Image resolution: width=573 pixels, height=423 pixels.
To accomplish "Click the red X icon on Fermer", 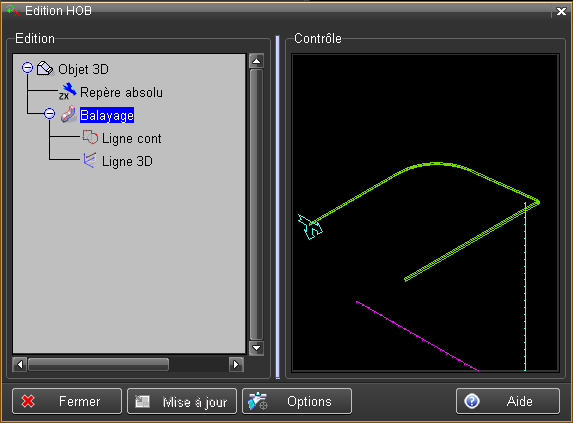I will pyautogui.click(x=28, y=401).
